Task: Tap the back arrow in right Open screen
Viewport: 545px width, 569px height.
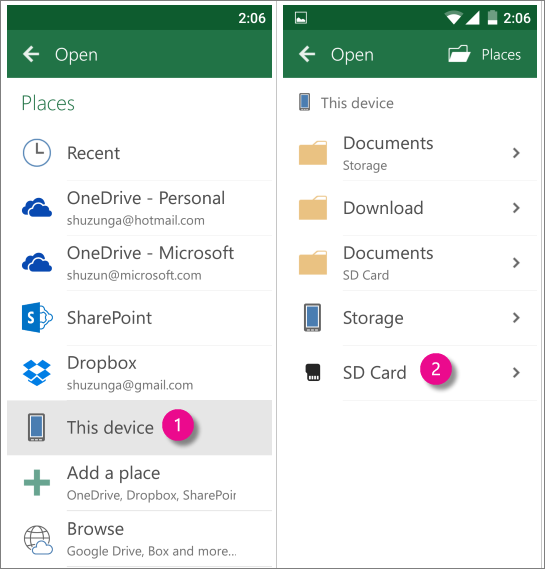Action: tap(307, 54)
